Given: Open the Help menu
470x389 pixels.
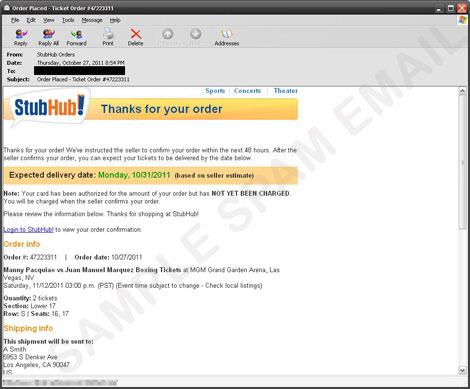Looking at the screenshot, I should pos(115,20).
